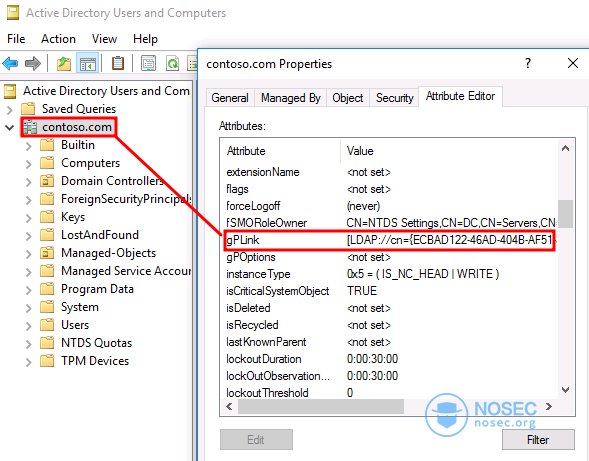Open the Action menu
The image size is (589, 461).
pos(58,39)
